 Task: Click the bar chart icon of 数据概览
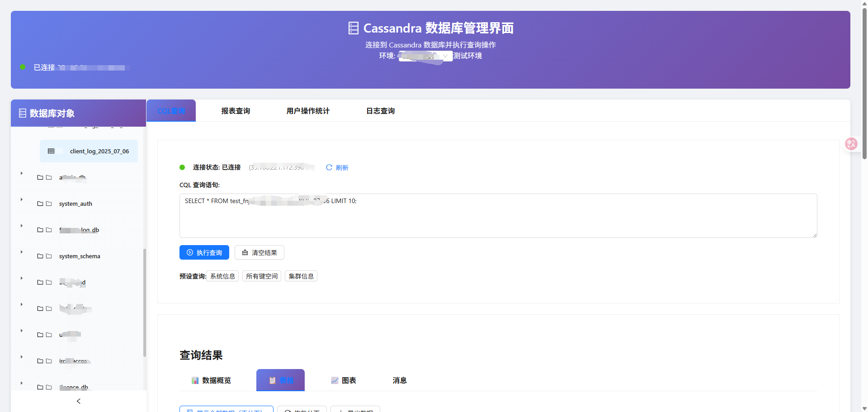195,380
